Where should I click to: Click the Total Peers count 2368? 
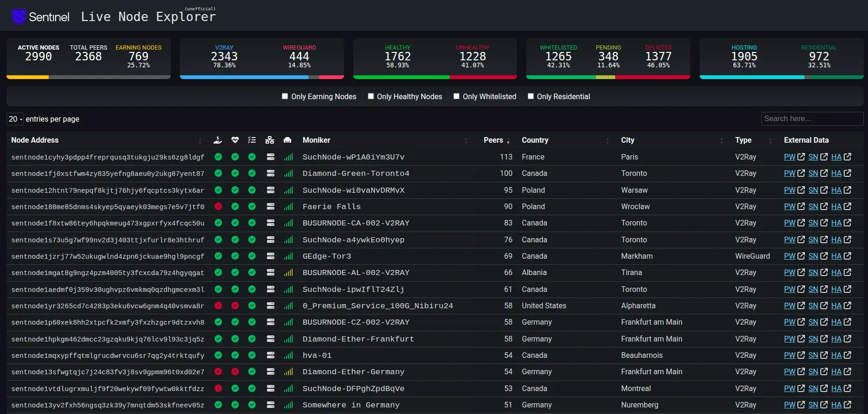click(88, 57)
